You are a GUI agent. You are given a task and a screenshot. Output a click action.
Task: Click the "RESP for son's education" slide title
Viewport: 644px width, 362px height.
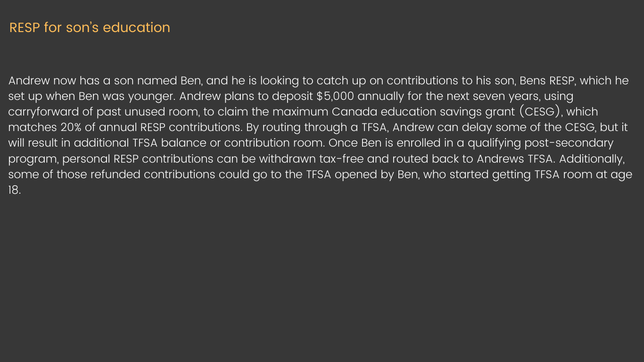coord(90,27)
